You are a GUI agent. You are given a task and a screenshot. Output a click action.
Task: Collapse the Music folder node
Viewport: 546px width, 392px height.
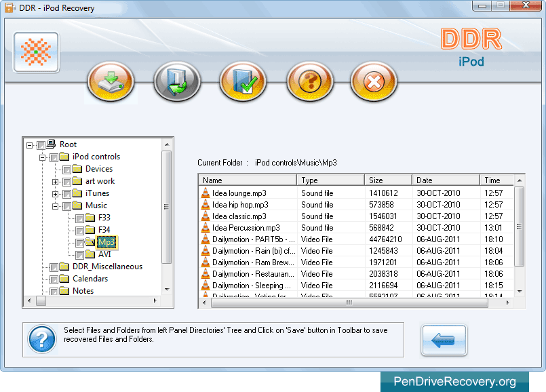[x=55, y=206]
